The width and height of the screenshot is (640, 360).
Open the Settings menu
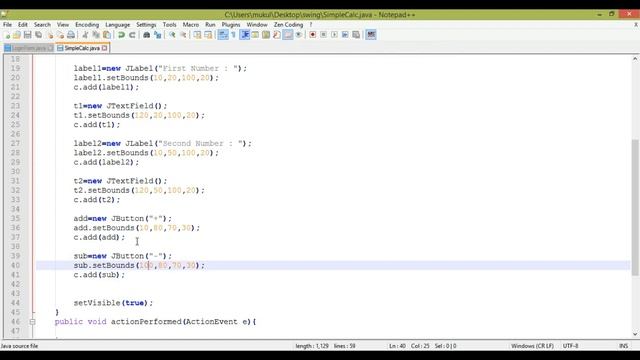146,24
